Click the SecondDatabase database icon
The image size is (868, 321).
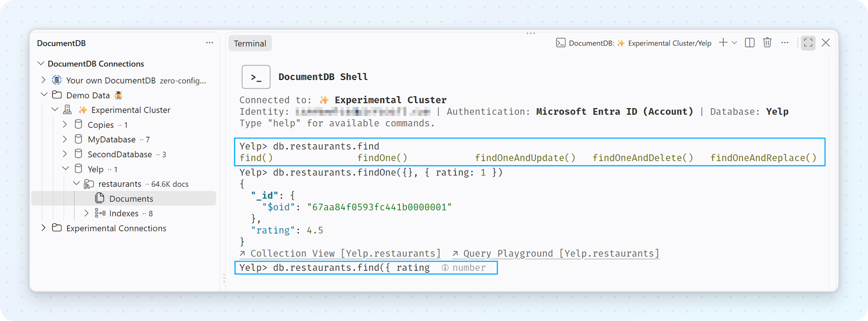coord(78,154)
